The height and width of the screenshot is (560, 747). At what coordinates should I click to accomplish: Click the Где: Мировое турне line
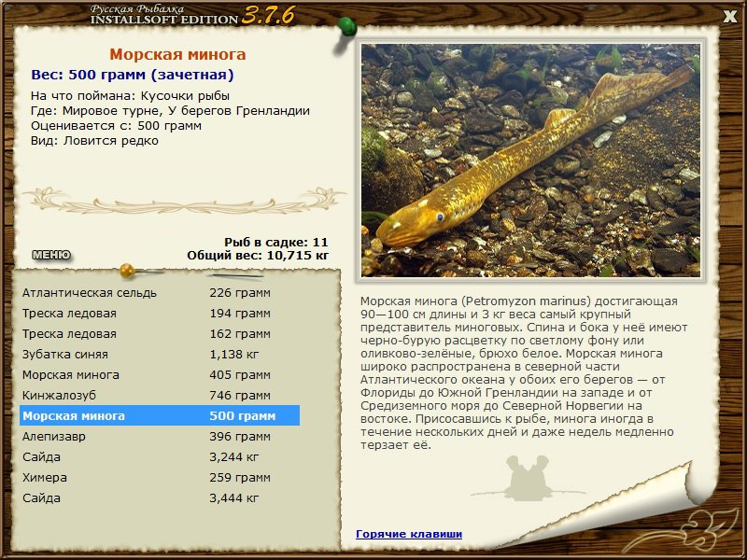click(170, 111)
